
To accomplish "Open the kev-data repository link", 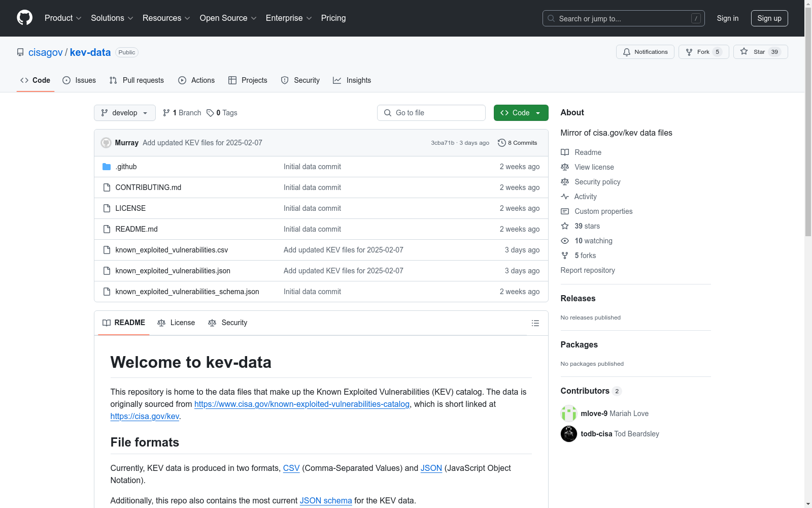I will pos(90,52).
